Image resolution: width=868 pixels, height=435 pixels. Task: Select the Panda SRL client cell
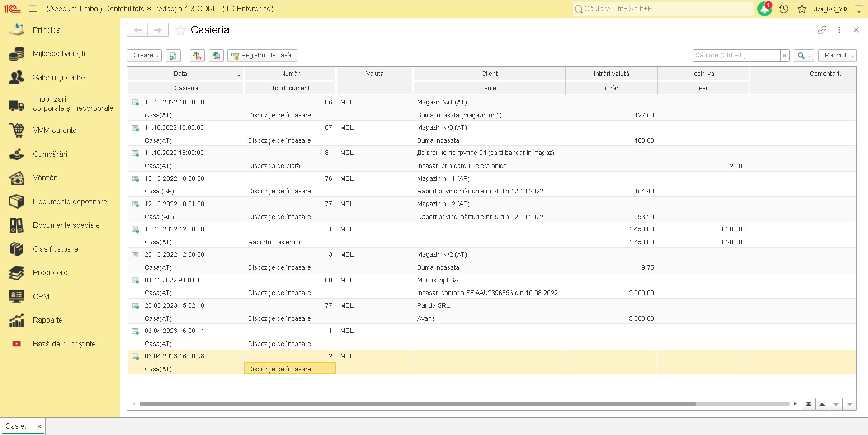pyautogui.click(x=489, y=305)
